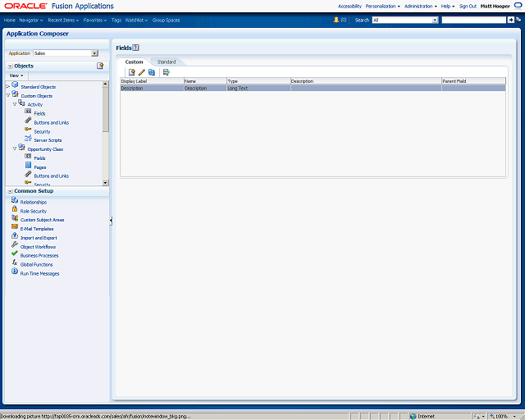Click the Server Scripts icon
This screenshot has height=420, width=525.
[x=28, y=138]
